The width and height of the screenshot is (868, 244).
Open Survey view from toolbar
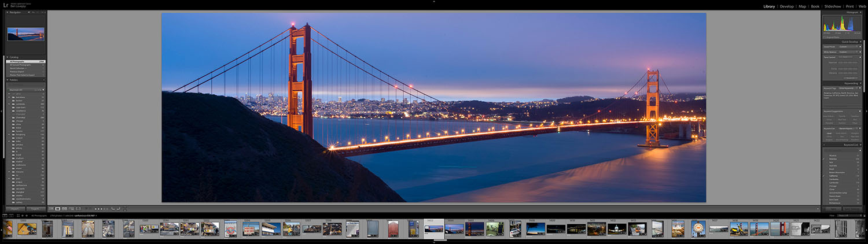(x=70, y=209)
